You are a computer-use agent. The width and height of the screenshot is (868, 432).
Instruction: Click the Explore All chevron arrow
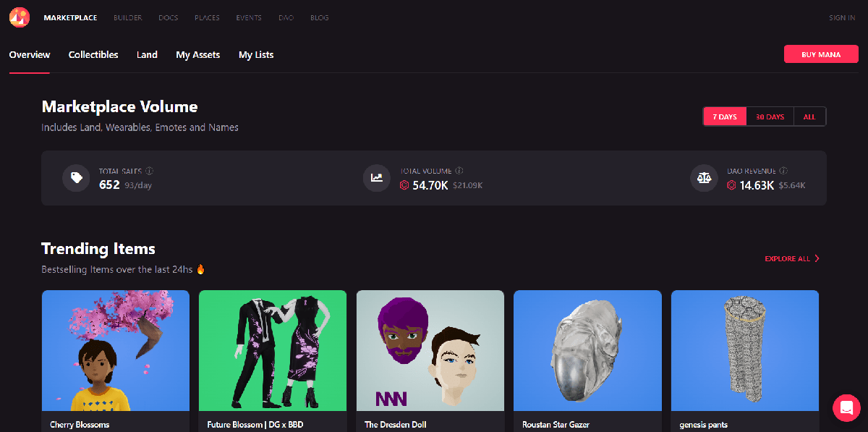click(817, 258)
